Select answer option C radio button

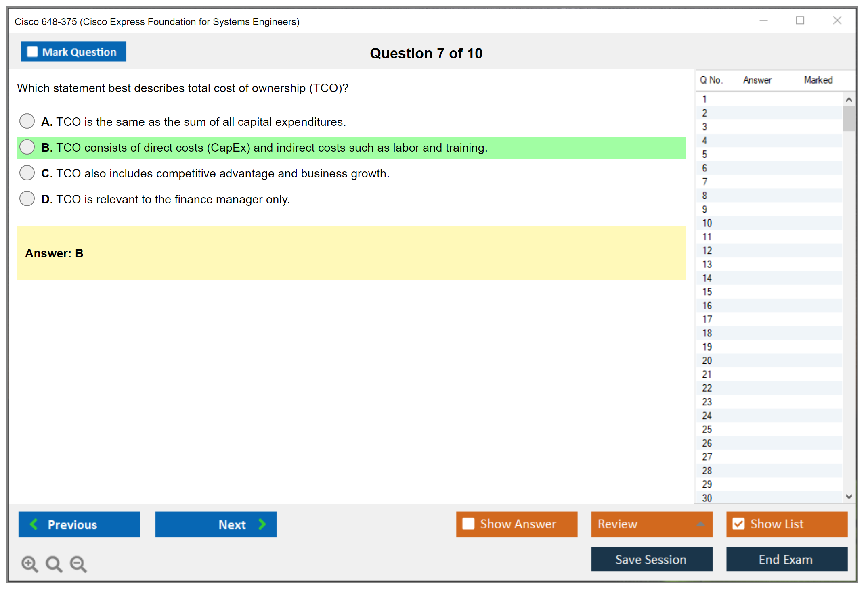[27, 173]
